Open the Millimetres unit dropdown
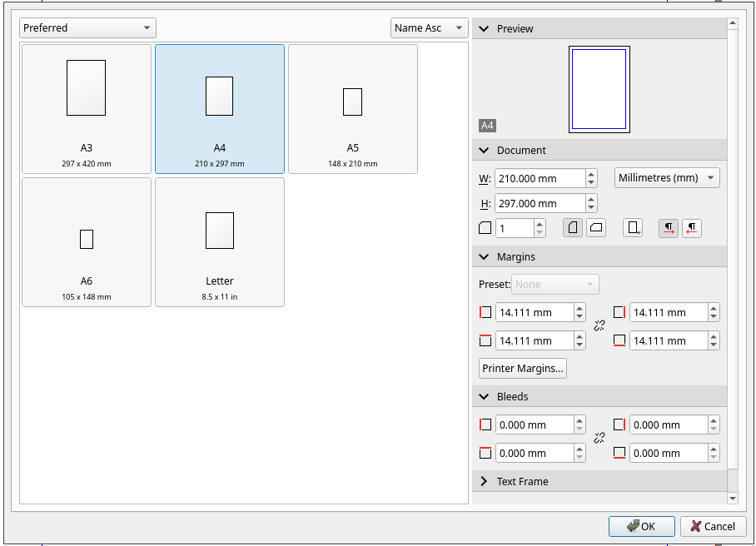Viewport: 756px width, 546px height. [666, 178]
